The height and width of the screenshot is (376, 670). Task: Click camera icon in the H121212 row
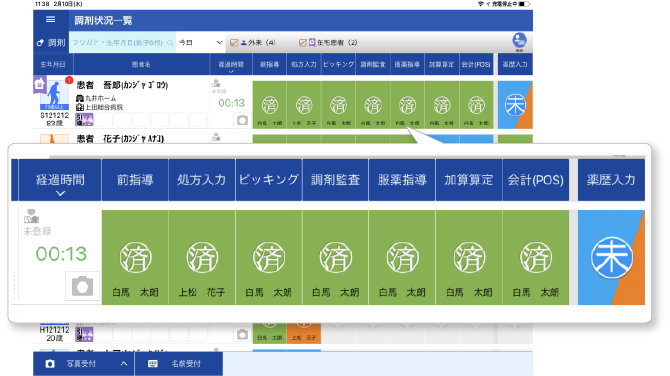tap(242, 335)
